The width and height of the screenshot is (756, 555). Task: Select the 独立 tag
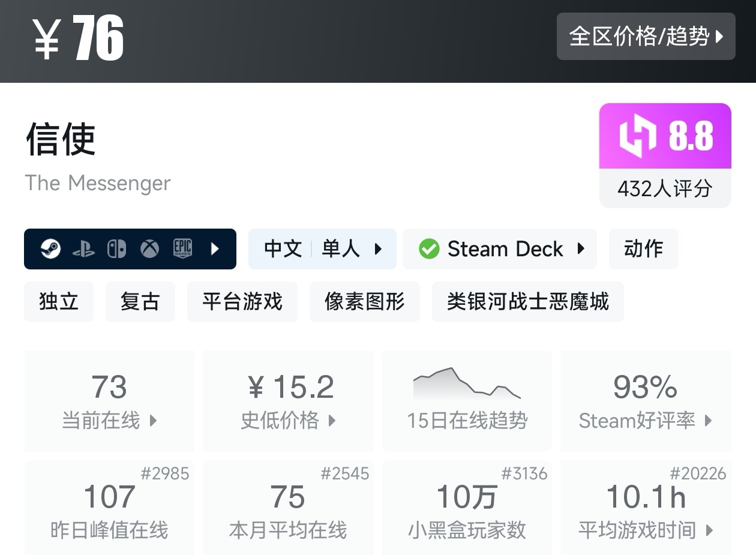point(59,301)
